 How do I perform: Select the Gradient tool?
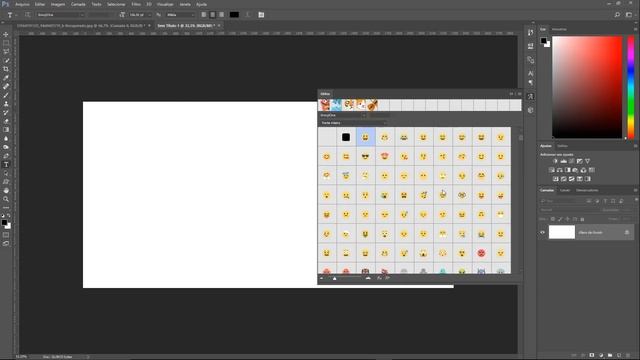tap(6, 129)
